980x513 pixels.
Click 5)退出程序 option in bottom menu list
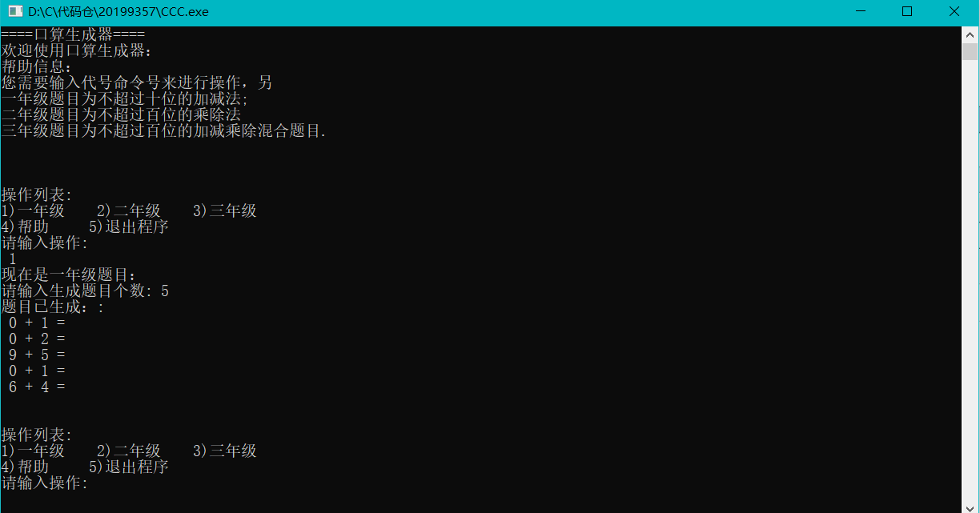[129, 467]
